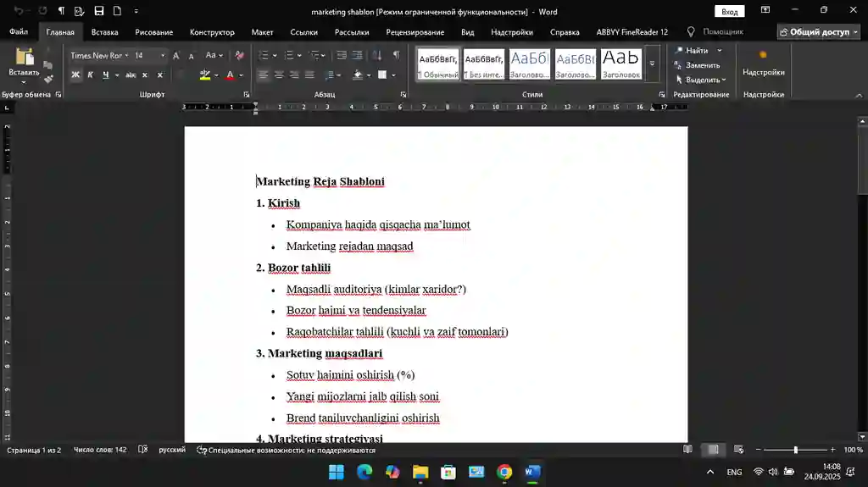Collapse the ribbon with the chevron
The width and height of the screenshot is (868, 487).
[x=859, y=95]
